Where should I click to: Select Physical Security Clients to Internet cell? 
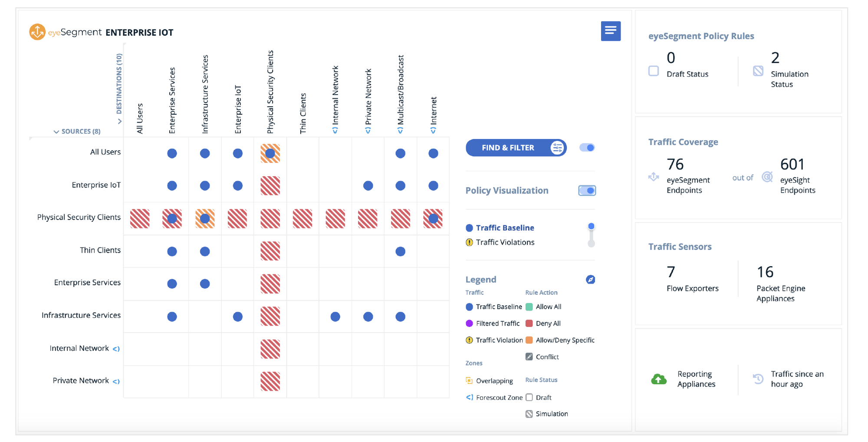(433, 218)
